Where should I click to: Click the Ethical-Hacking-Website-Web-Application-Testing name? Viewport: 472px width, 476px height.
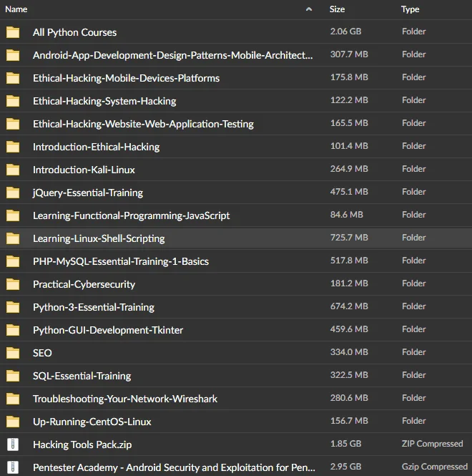(x=143, y=124)
